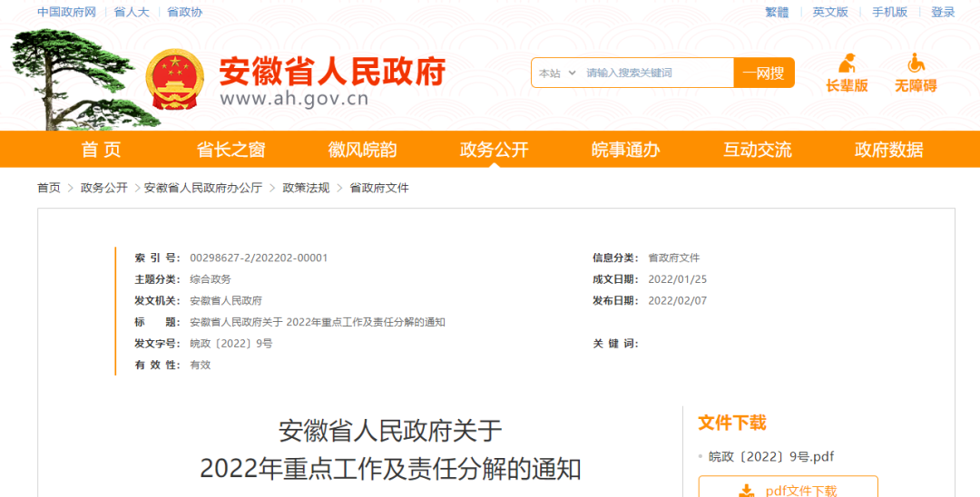Open the 首页 navigation tab

coord(101,150)
